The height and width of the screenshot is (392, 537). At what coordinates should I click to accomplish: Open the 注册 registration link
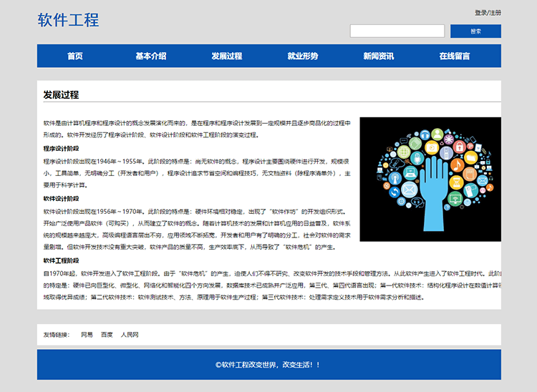(495, 13)
